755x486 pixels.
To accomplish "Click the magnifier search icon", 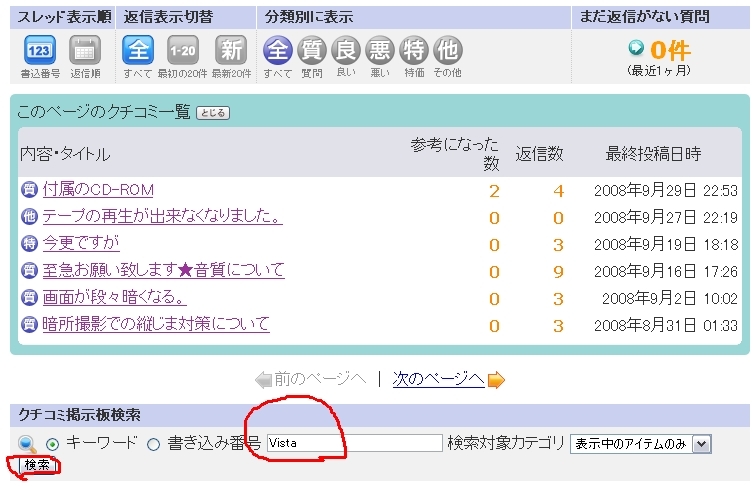I will (x=27, y=444).
